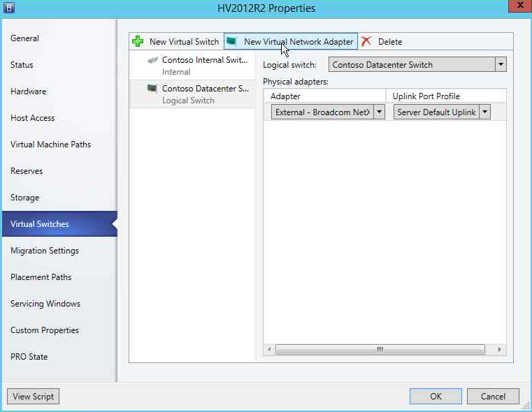Click the Physical adapters label
The image size is (532, 412).
296,82
